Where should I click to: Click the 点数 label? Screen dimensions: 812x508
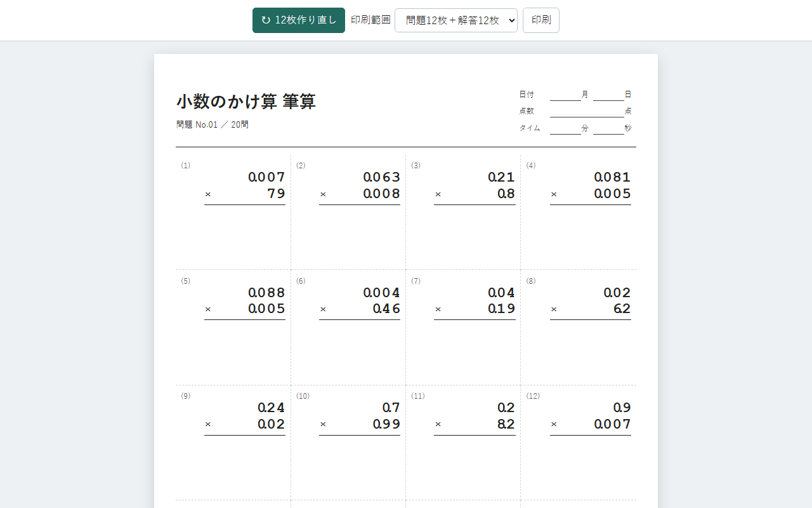[527, 111]
